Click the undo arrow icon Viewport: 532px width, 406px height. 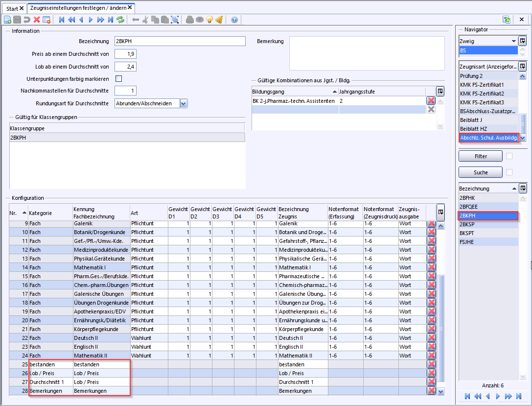(27, 20)
